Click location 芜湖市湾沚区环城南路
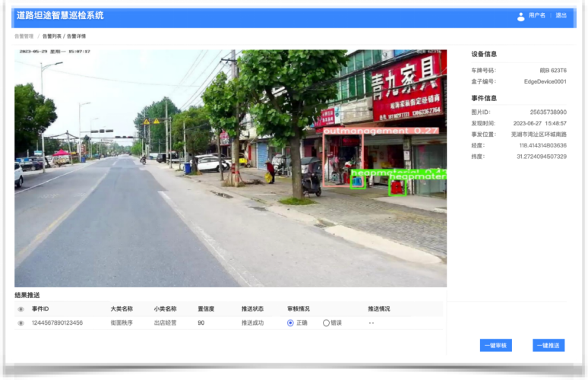 coord(539,135)
